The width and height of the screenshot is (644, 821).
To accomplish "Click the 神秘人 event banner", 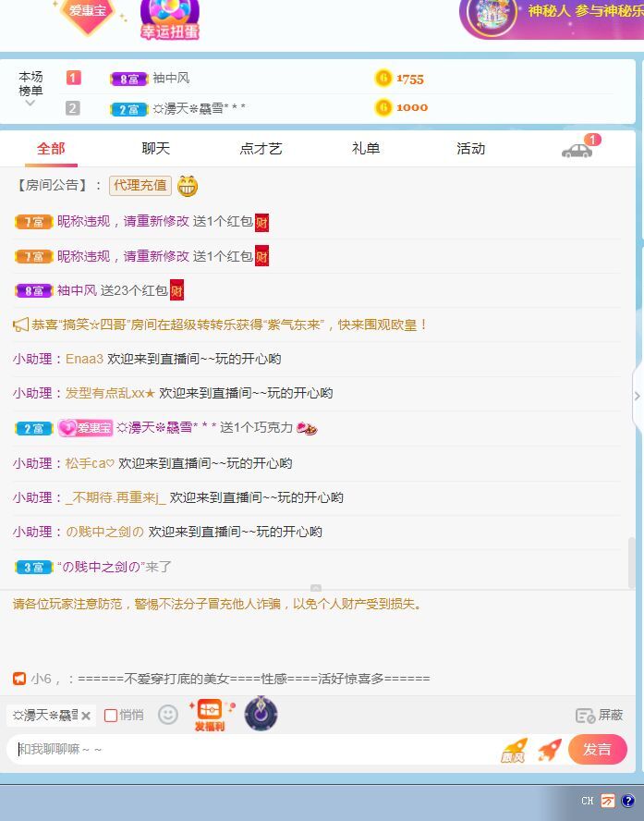I will (x=552, y=18).
